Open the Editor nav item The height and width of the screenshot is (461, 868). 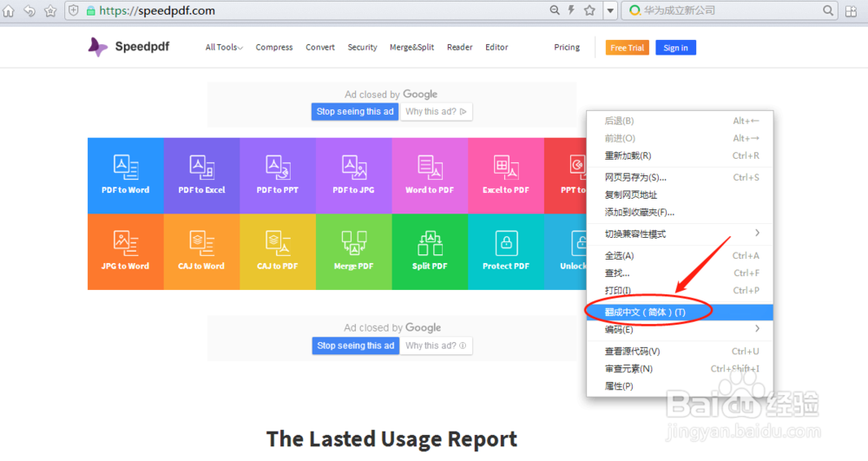click(x=496, y=48)
